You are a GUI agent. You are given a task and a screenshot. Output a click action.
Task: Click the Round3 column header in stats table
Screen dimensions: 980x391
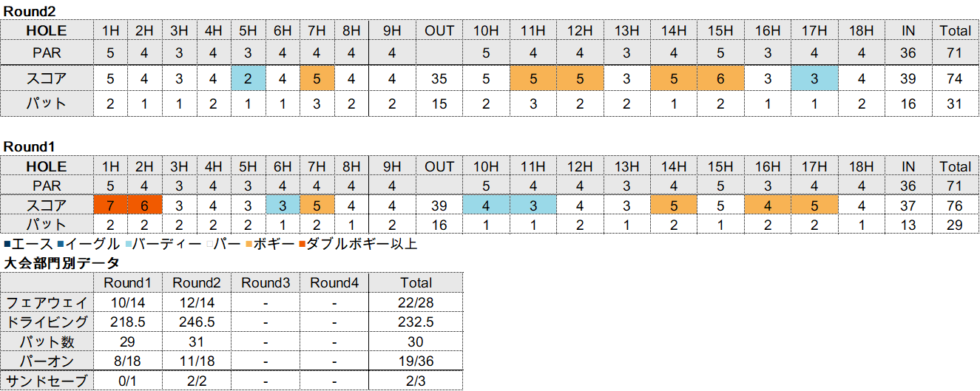pyautogui.click(x=266, y=282)
